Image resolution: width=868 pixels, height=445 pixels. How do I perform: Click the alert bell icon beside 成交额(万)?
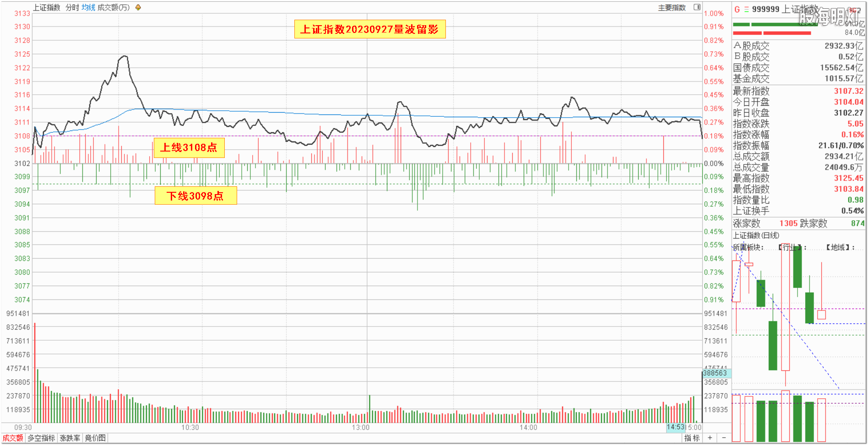(x=138, y=7)
